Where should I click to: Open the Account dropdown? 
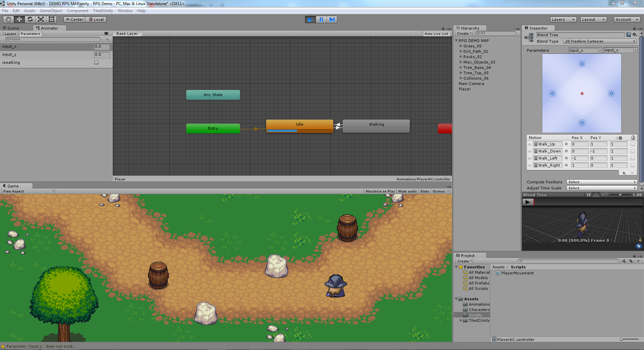click(627, 19)
